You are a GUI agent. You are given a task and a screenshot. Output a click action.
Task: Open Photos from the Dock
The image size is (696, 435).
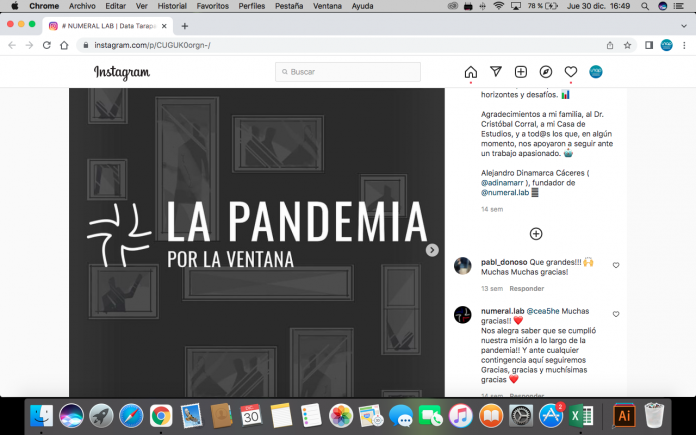click(341, 416)
